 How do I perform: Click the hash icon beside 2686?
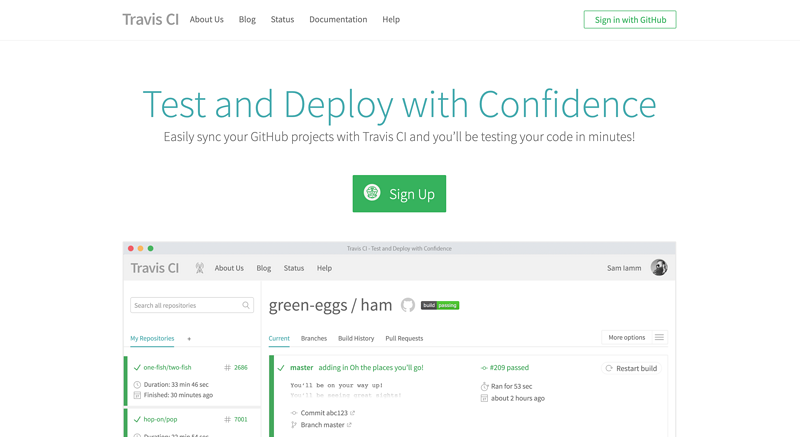[228, 367]
